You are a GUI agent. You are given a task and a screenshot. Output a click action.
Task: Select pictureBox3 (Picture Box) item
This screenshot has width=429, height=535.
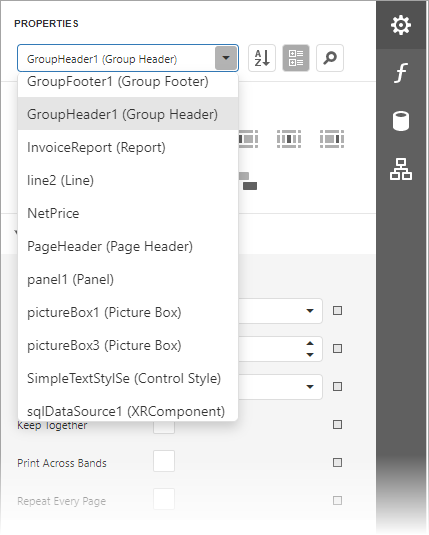click(x=128, y=345)
